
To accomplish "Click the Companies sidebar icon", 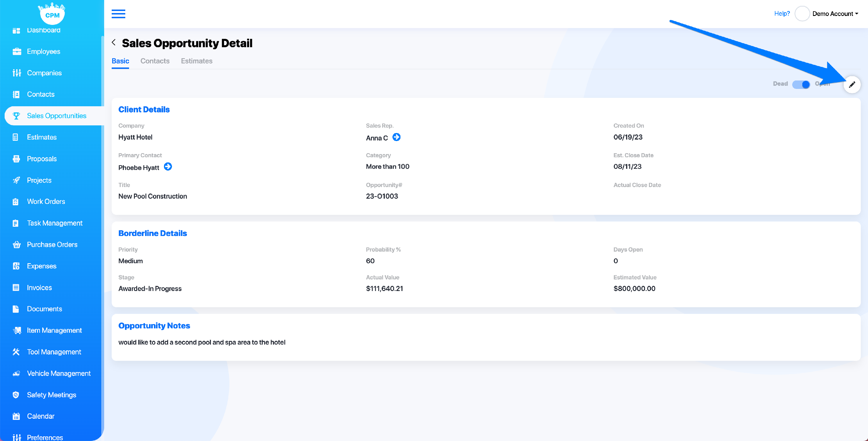I will click(16, 73).
